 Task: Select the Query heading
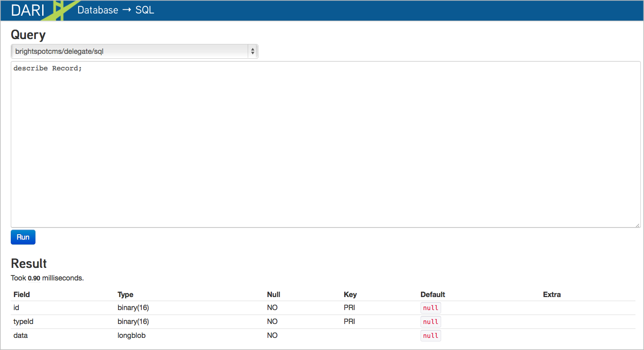click(x=28, y=35)
